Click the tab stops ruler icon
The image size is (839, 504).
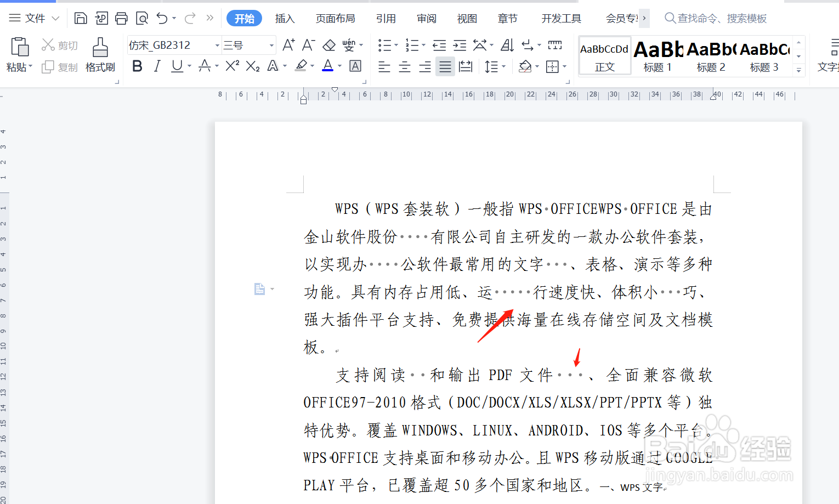pos(555,45)
